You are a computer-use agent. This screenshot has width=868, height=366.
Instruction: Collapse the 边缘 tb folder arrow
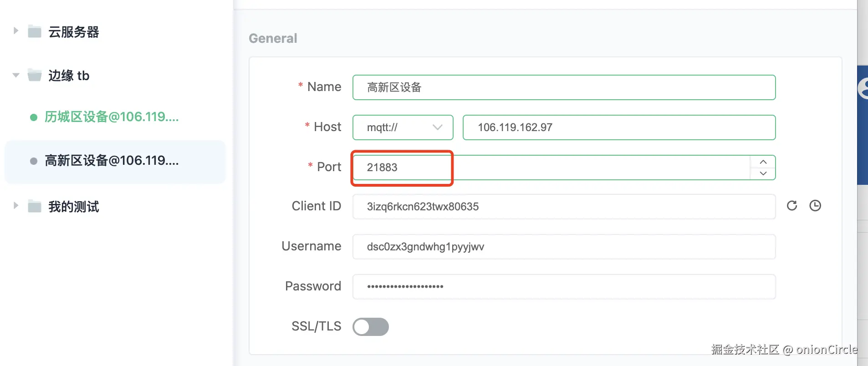pos(16,75)
